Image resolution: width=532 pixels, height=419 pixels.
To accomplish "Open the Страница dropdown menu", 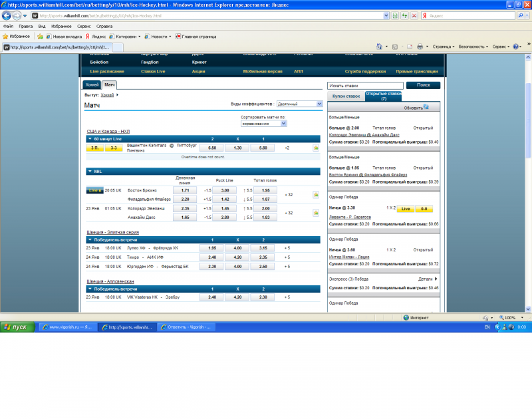I will 443,47.
